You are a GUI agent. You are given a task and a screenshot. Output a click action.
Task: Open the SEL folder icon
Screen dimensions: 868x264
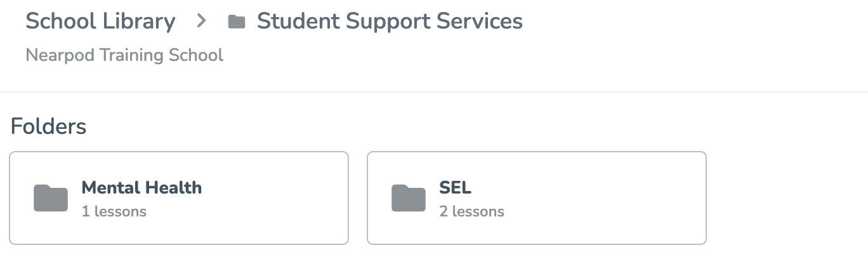tap(409, 198)
